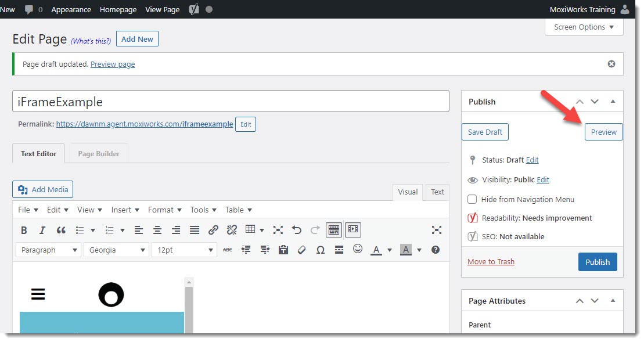The width and height of the screenshot is (644, 342).
Task: Open the emoticons picker
Action: point(358,249)
